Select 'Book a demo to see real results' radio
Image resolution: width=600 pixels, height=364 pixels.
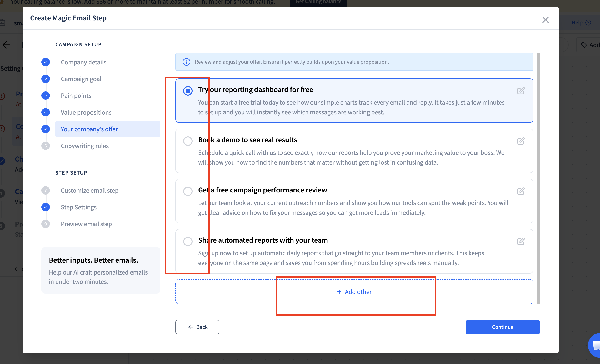tap(188, 141)
